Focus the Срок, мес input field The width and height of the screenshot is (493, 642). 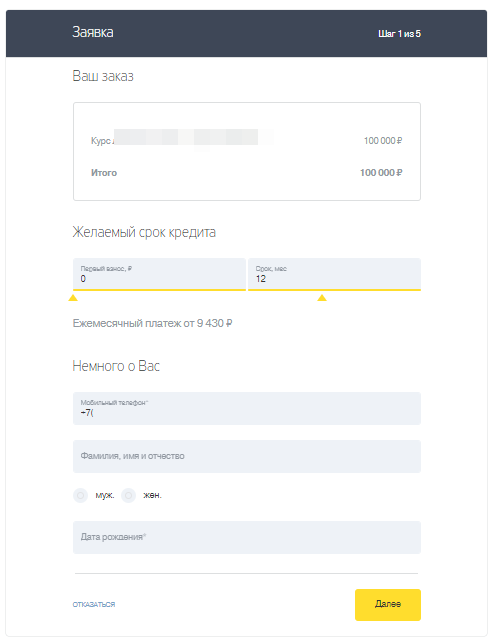tap(334, 274)
